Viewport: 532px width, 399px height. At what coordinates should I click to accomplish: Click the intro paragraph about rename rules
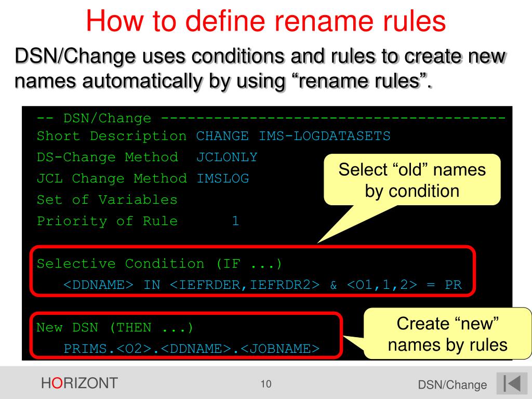coord(260,68)
